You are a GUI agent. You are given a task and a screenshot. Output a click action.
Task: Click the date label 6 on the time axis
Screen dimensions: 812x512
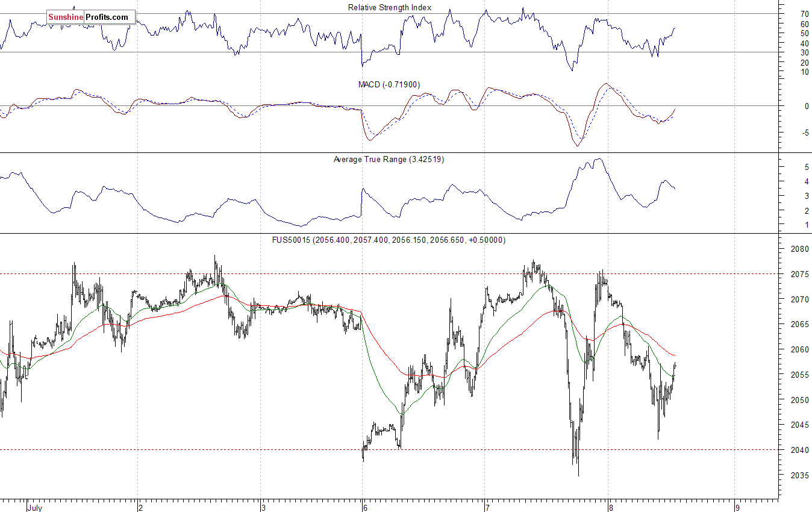tap(365, 507)
